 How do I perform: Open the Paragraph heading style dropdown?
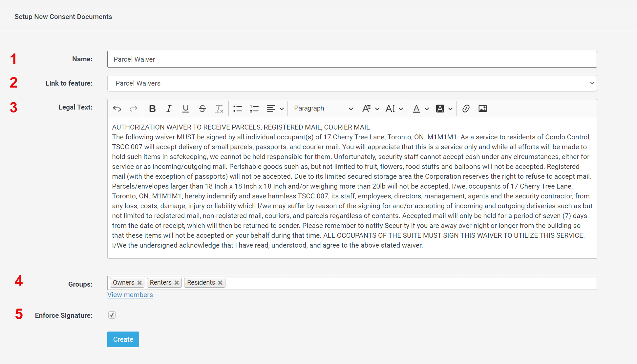point(323,109)
